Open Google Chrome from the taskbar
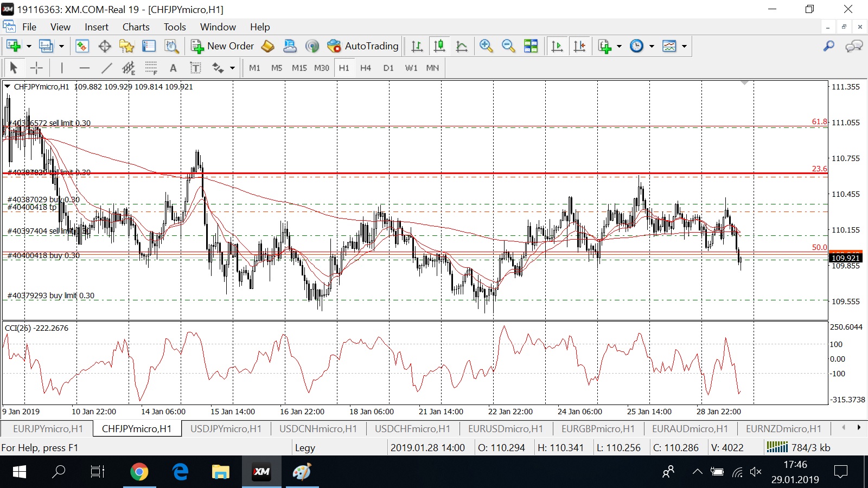 [139, 472]
